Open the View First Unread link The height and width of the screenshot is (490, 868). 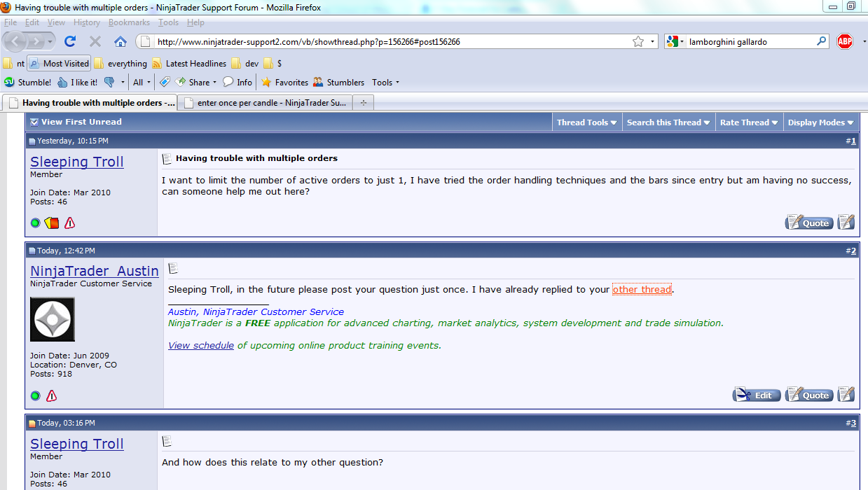(x=81, y=122)
